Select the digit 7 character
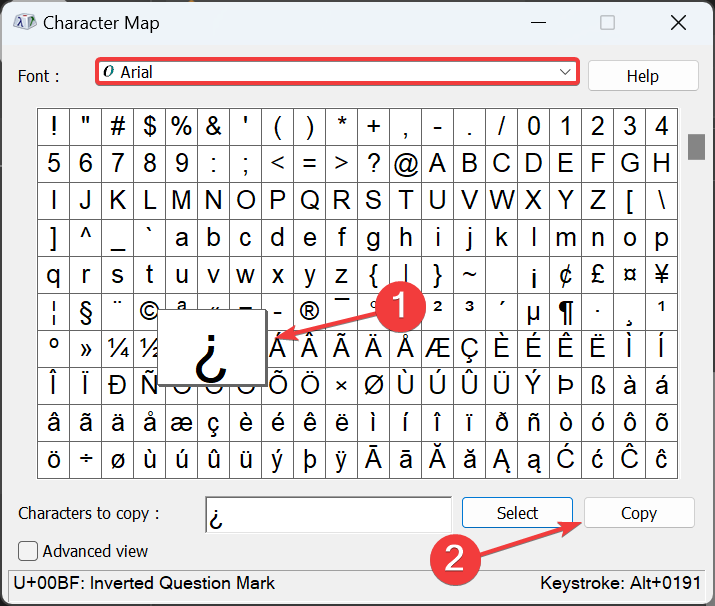715x606 pixels. 118,164
